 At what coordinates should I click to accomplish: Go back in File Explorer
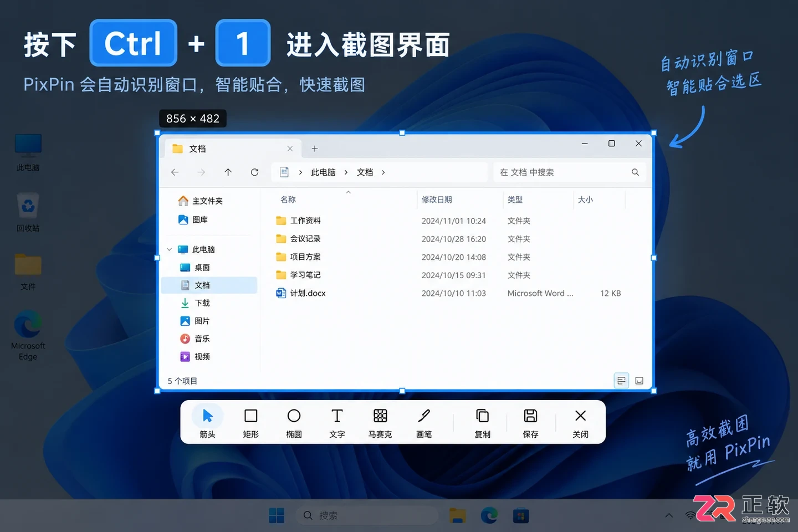(175, 172)
